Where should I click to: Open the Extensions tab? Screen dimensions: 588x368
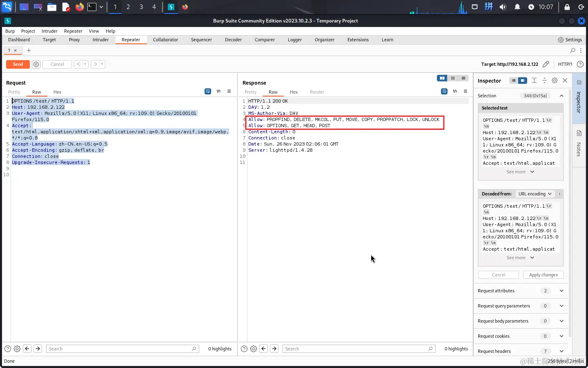click(x=358, y=40)
